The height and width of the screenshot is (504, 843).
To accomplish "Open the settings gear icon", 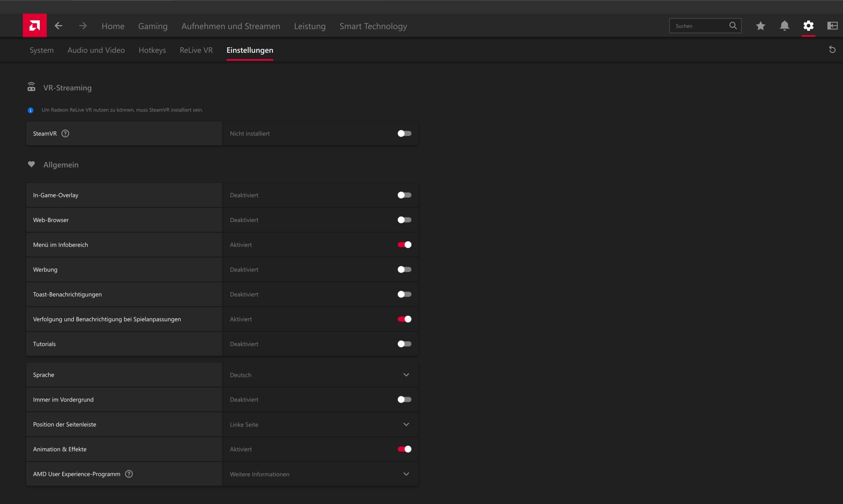I will pyautogui.click(x=808, y=26).
